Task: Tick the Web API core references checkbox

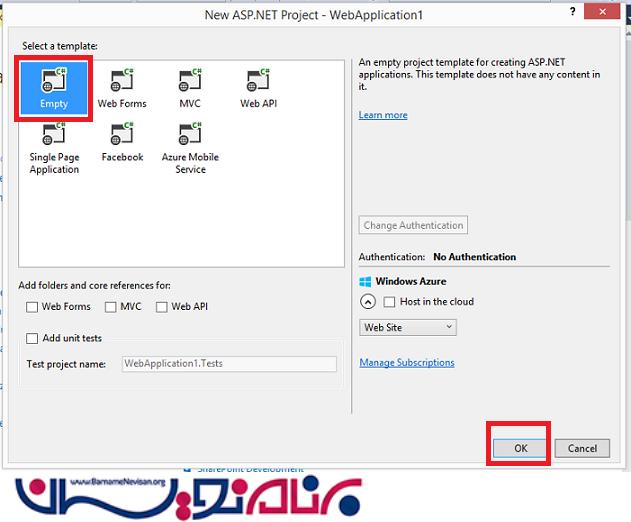Action: [161, 307]
